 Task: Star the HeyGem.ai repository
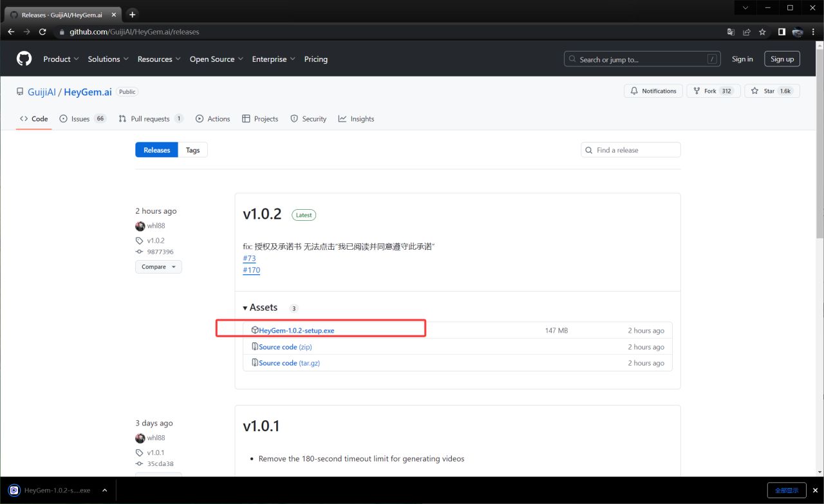point(772,91)
